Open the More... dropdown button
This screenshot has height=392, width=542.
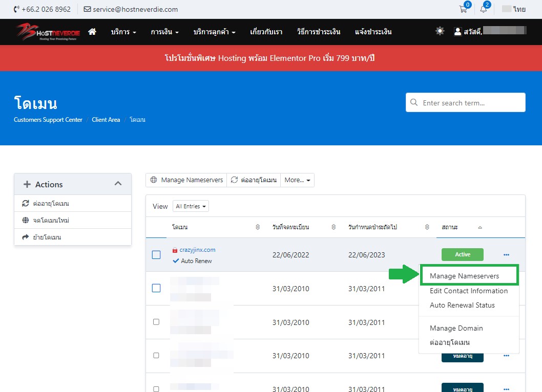297,180
